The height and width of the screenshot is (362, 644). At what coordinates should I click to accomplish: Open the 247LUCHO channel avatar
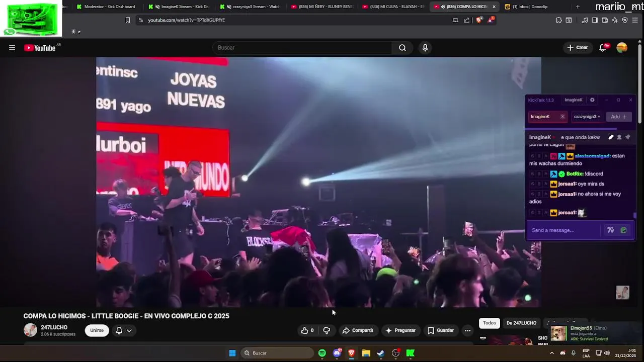30,330
